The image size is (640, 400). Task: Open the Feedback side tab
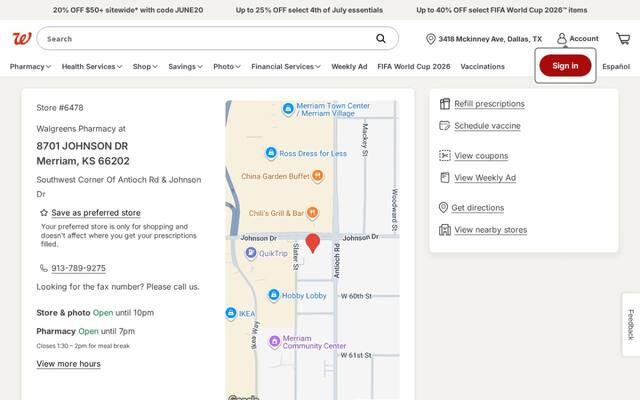click(x=631, y=324)
